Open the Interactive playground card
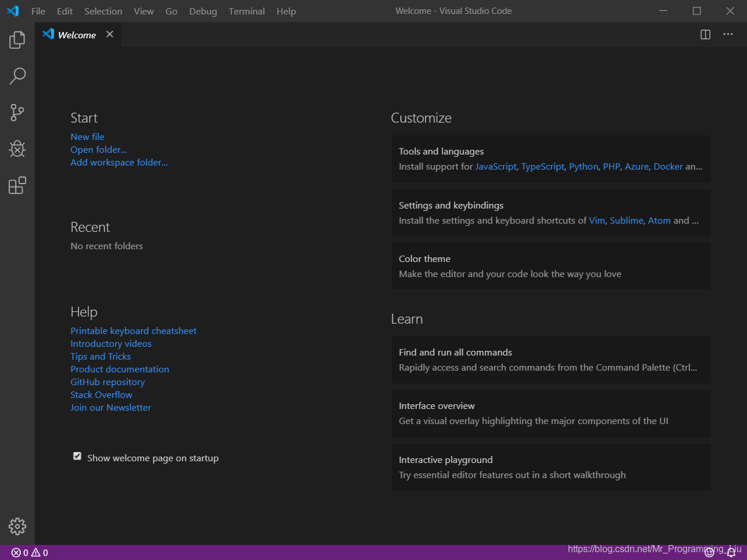Image resolution: width=747 pixels, height=560 pixels. 551,468
